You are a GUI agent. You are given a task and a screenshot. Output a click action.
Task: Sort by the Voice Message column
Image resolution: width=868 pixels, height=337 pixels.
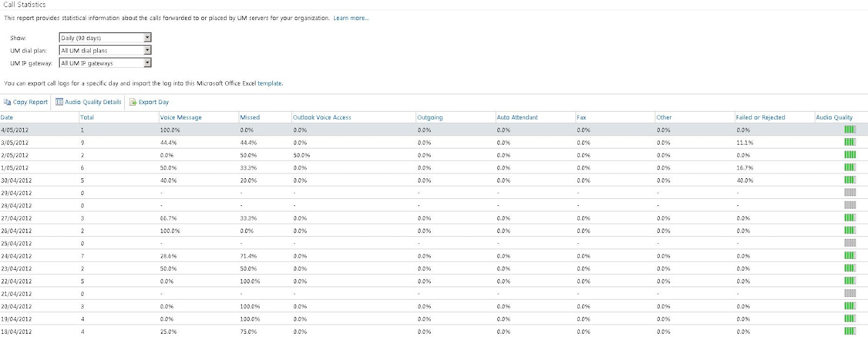181,118
